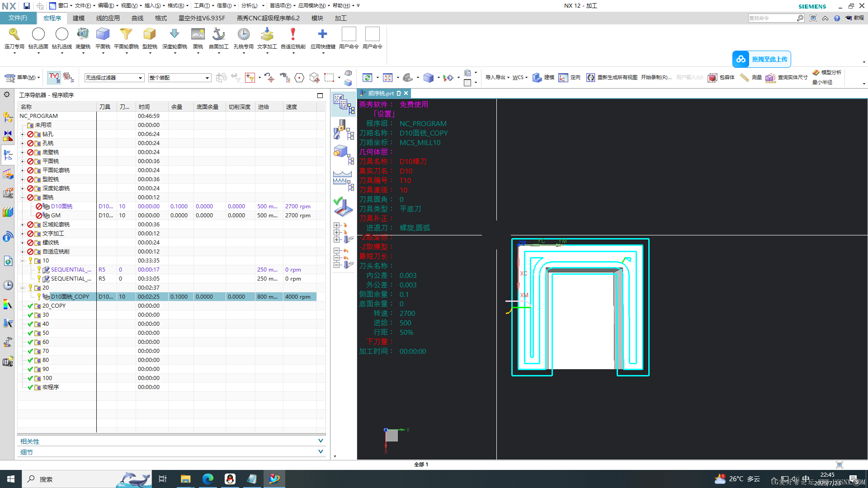The image size is (868, 488).
Task: Toggle the maximize navigator panel checkbox
Action: pyautogui.click(x=320, y=95)
